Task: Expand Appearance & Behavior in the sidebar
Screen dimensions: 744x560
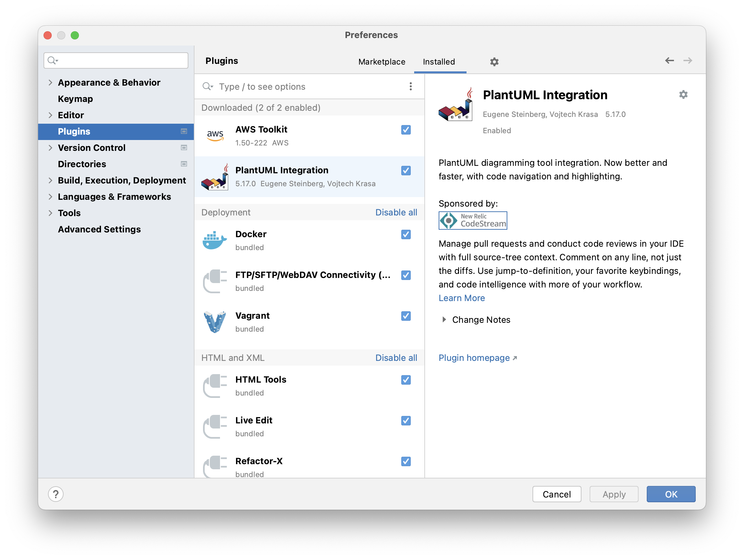Action: (109, 82)
